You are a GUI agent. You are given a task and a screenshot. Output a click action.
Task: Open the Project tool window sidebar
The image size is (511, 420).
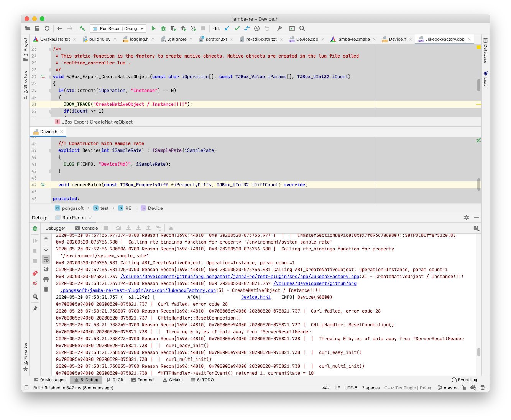(x=26, y=49)
